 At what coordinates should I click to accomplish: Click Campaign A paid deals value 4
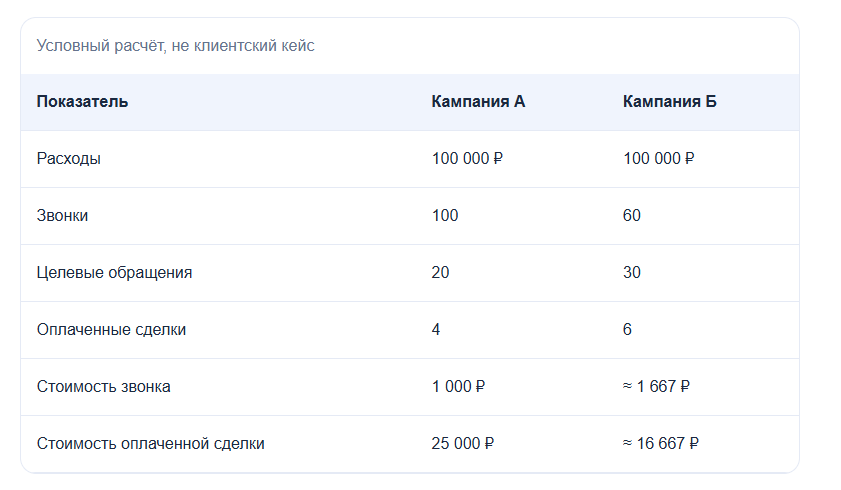click(436, 329)
